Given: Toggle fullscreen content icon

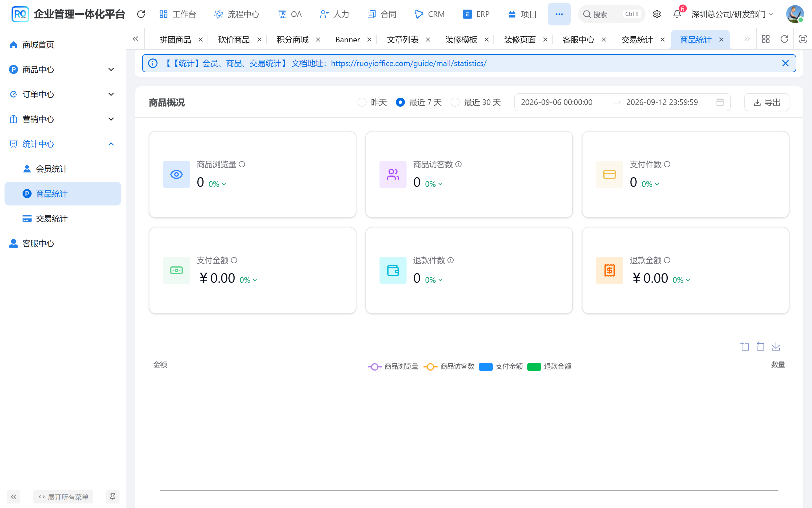Looking at the screenshot, I should (x=803, y=39).
